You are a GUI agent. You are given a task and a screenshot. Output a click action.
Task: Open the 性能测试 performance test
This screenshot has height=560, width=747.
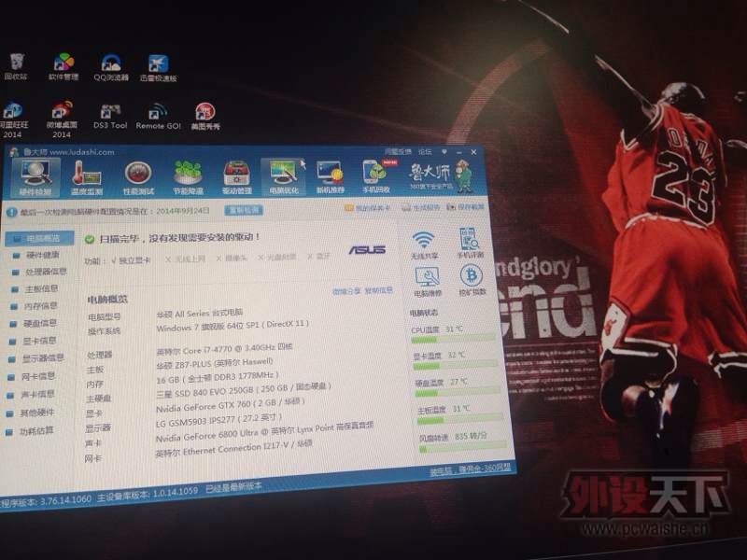click(138, 178)
